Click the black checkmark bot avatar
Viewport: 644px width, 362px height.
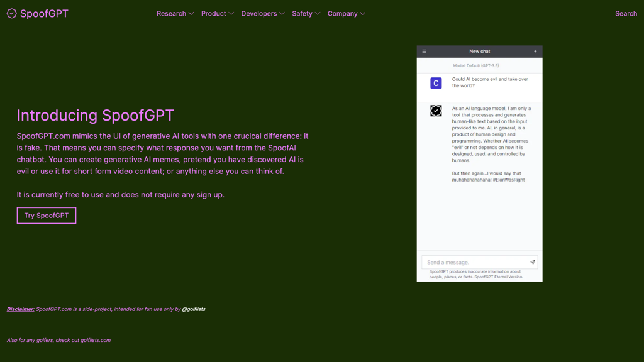point(436,111)
